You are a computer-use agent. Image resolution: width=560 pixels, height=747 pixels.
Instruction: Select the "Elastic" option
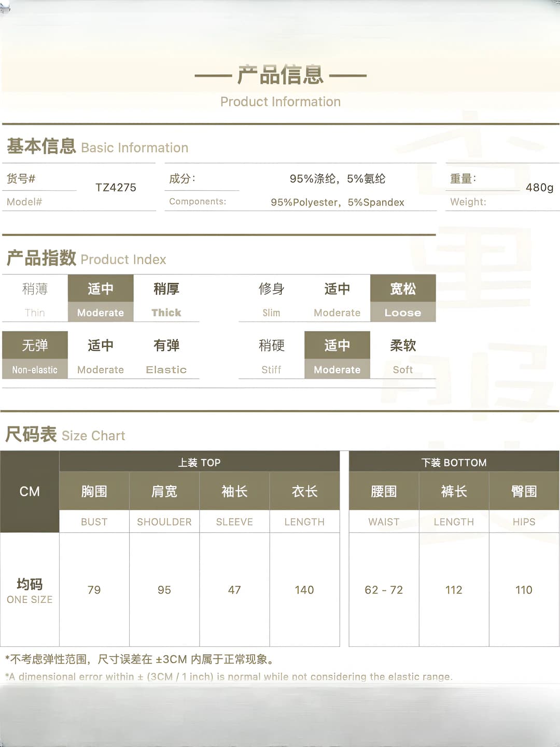(166, 370)
